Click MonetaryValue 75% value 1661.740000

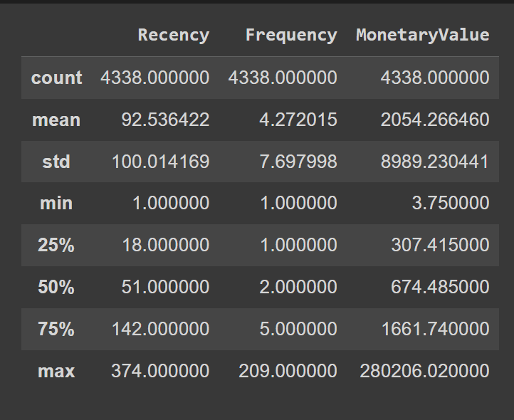pos(435,329)
